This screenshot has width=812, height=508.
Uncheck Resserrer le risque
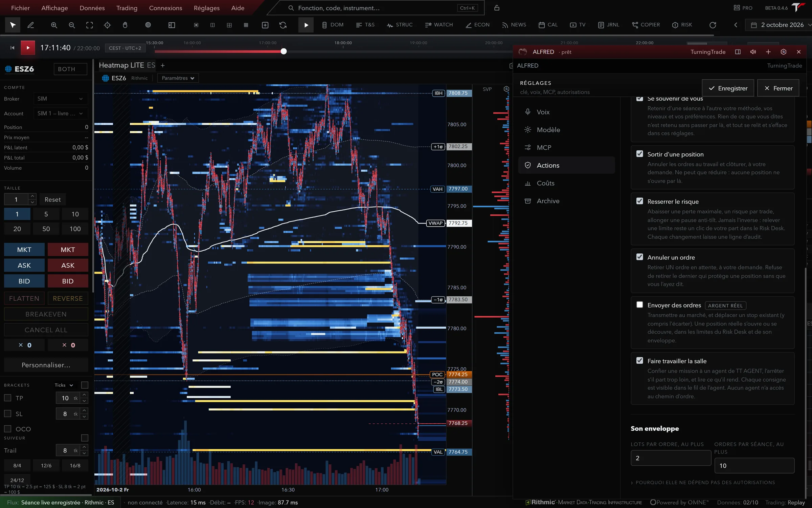(x=639, y=201)
